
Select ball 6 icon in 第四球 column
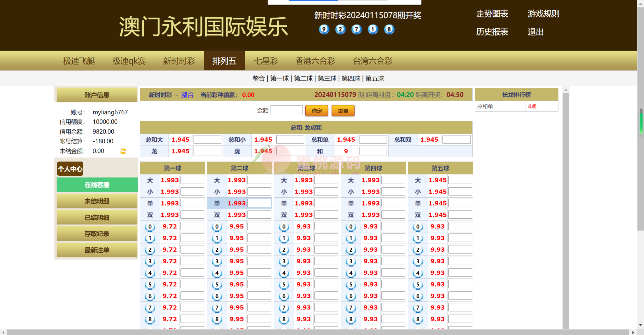[x=351, y=296]
